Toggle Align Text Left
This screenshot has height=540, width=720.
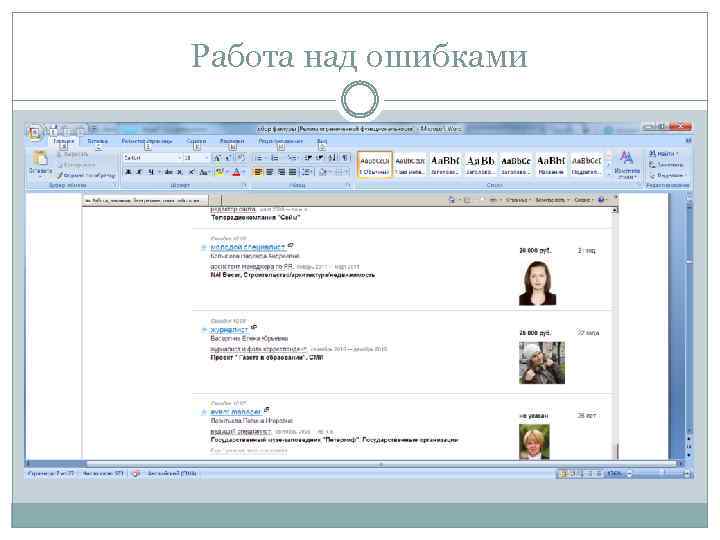tap(259, 172)
